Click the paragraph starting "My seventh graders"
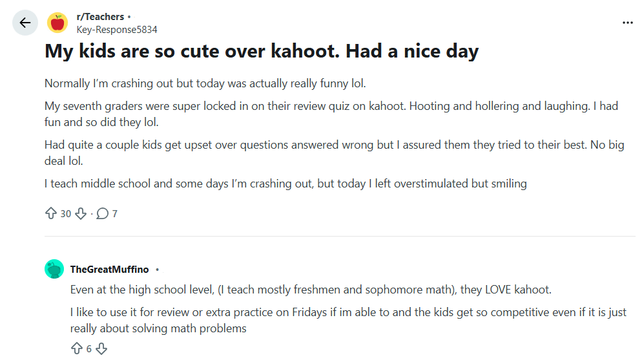This screenshot has height=362, width=644. pos(331,114)
